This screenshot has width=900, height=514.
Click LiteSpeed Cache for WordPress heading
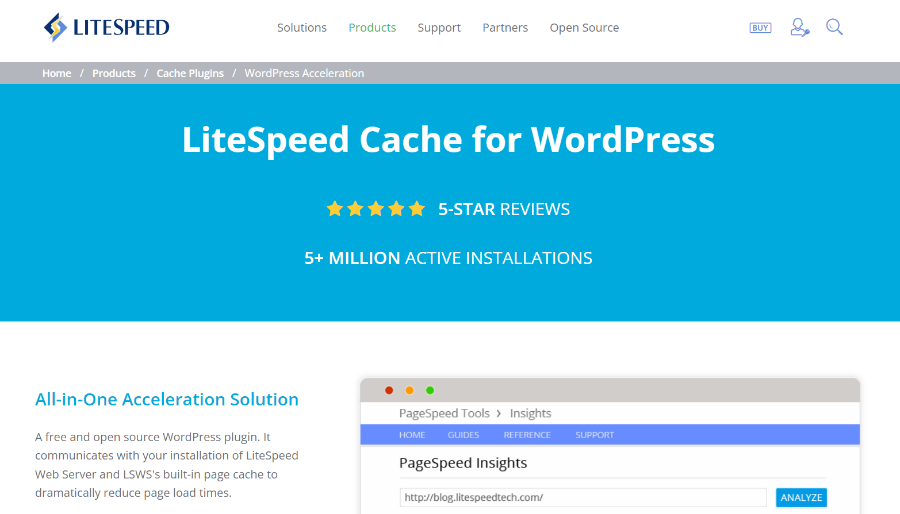point(448,139)
